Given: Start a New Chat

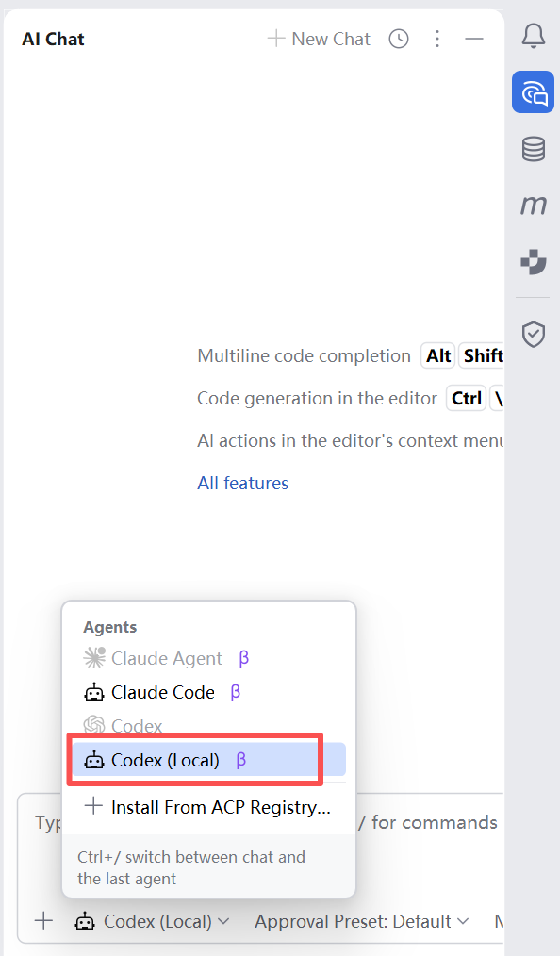Looking at the screenshot, I should [319, 39].
